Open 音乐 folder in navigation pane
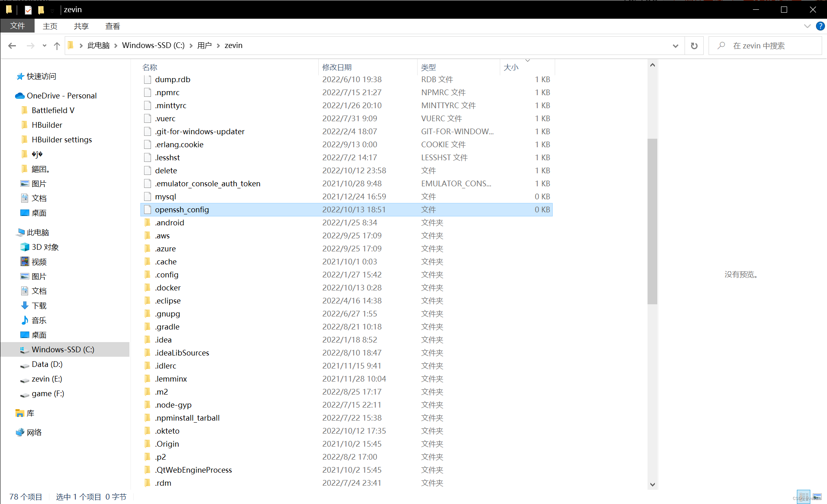The width and height of the screenshot is (827, 504). point(39,320)
